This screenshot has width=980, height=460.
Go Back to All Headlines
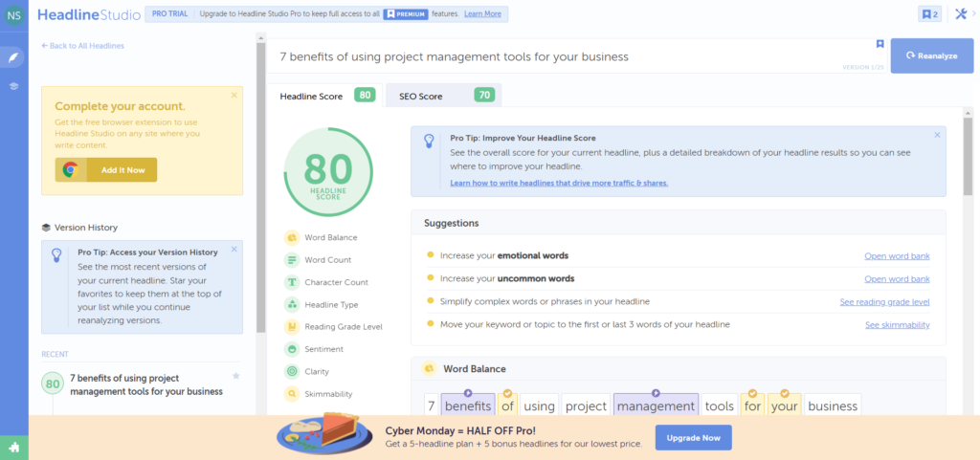pos(82,46)
